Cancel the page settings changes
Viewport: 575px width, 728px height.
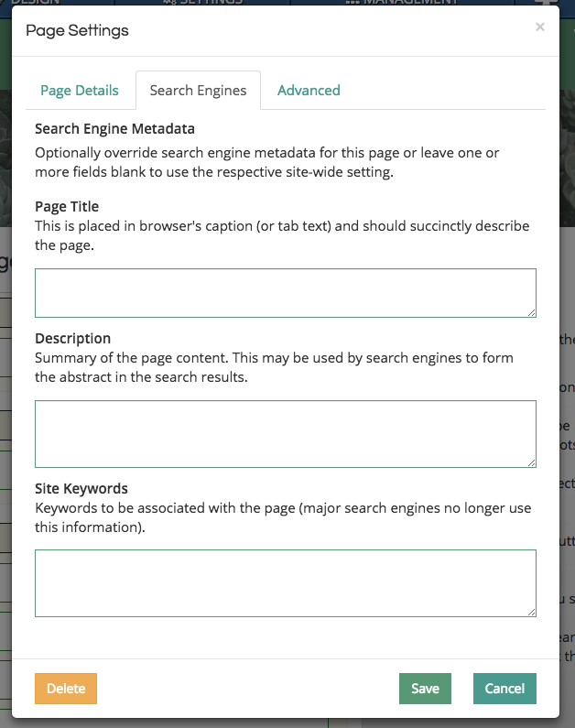click(504, 689)
